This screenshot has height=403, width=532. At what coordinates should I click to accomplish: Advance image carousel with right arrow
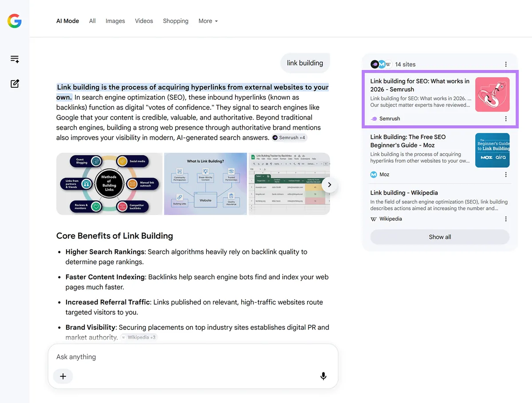(x=329, y=184)
